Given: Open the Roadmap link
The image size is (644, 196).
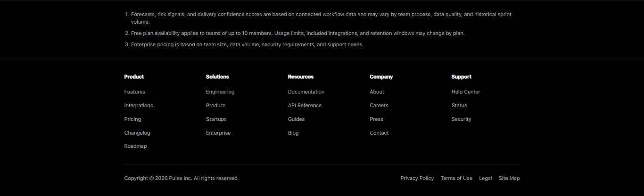Looking at the screenshot, I should [x=135, y=146].
